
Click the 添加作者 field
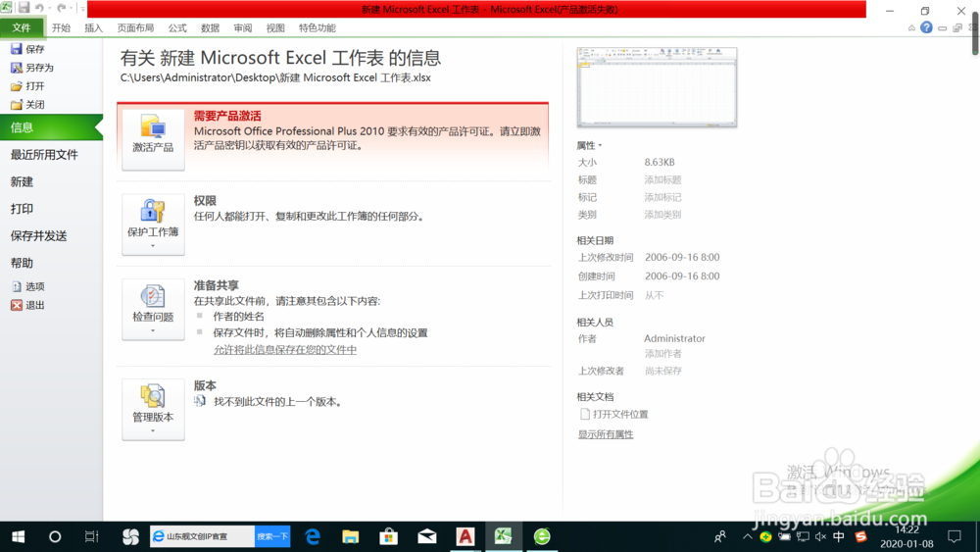[x=662, y=354]
